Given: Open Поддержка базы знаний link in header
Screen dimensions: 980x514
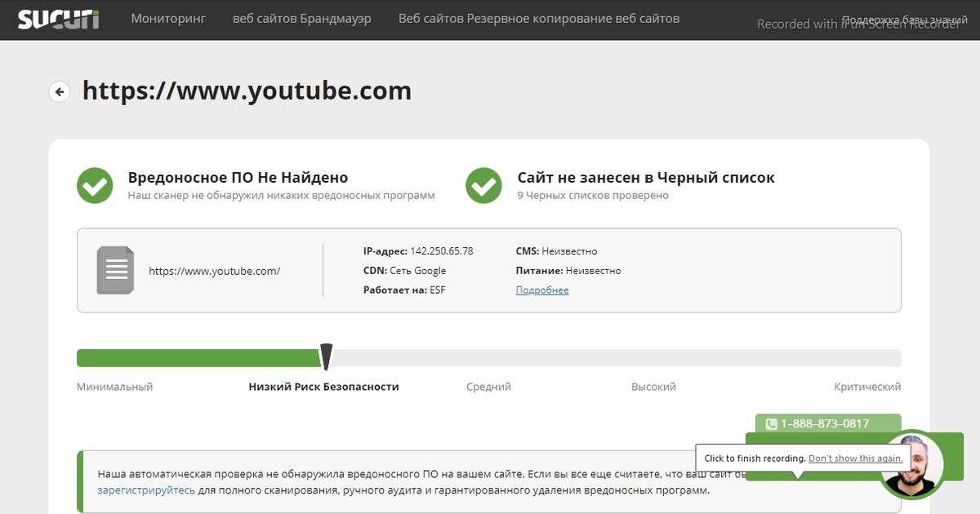Looking at the screenshot, I should (904, 19).
